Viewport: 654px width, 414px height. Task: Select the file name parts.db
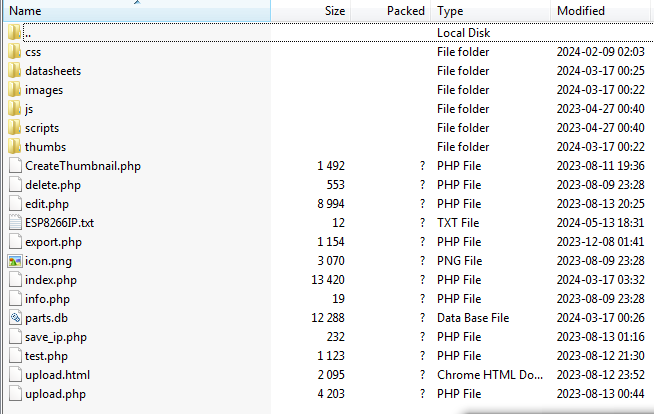pyautogui.click(x=46, y=318)
